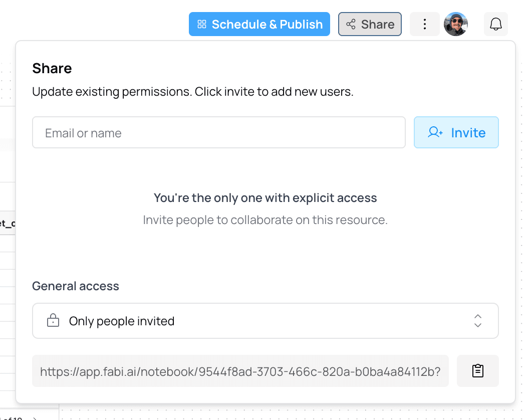526x420 pixels.
Task: Select the notebook URL text field
Action: pyautogui.click(x=240, y=371)
